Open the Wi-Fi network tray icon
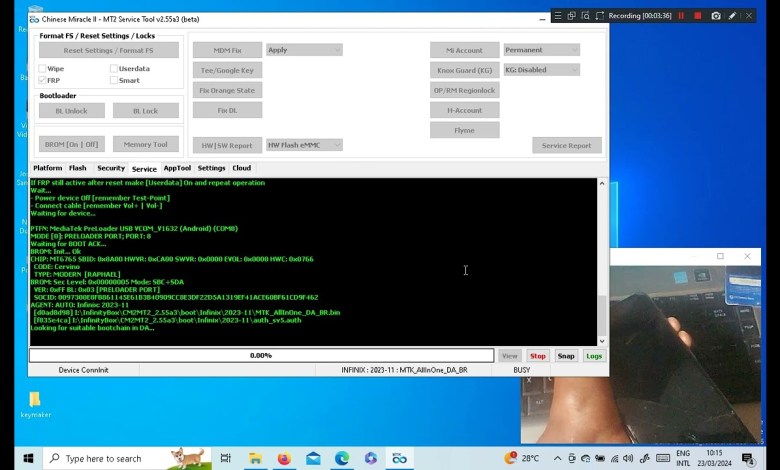 tap(614, 458)
